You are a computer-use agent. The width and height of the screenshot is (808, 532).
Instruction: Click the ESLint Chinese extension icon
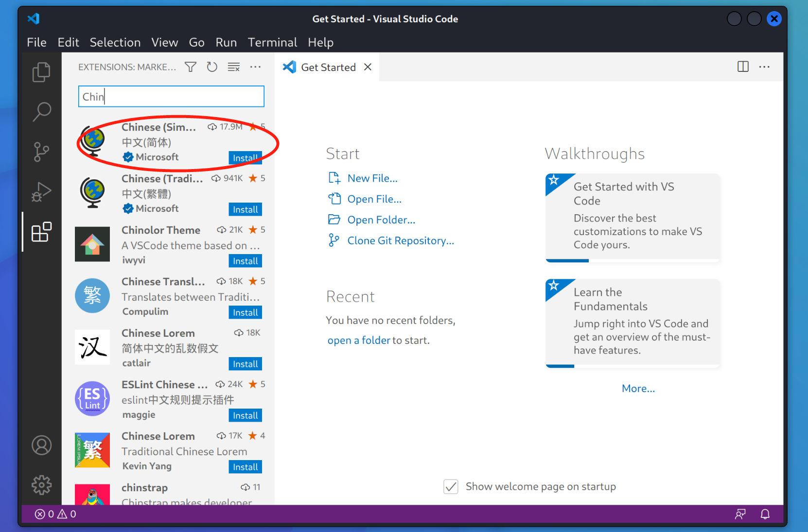click(x=92, y=399)
